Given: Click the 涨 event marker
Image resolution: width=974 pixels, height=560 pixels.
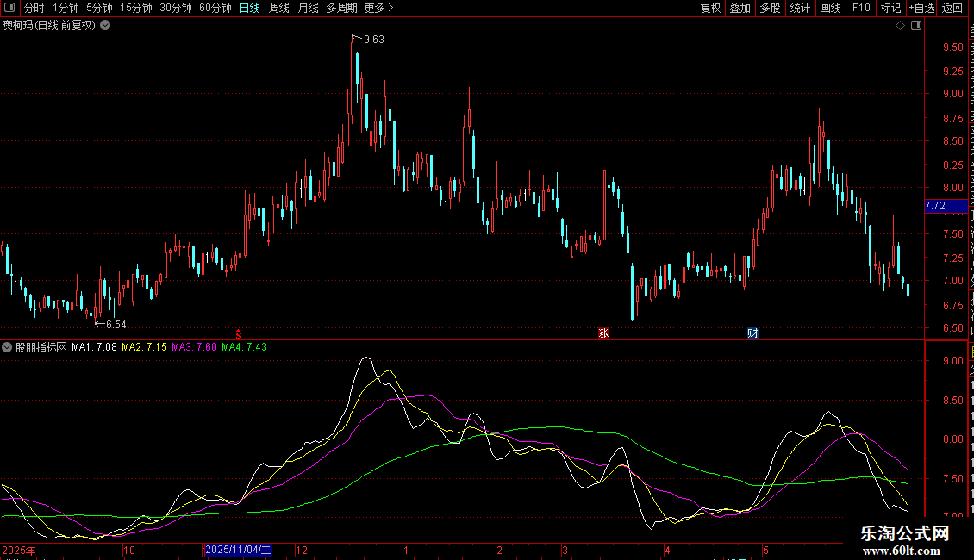Looking at the screenshot, I should click(603, 333).
